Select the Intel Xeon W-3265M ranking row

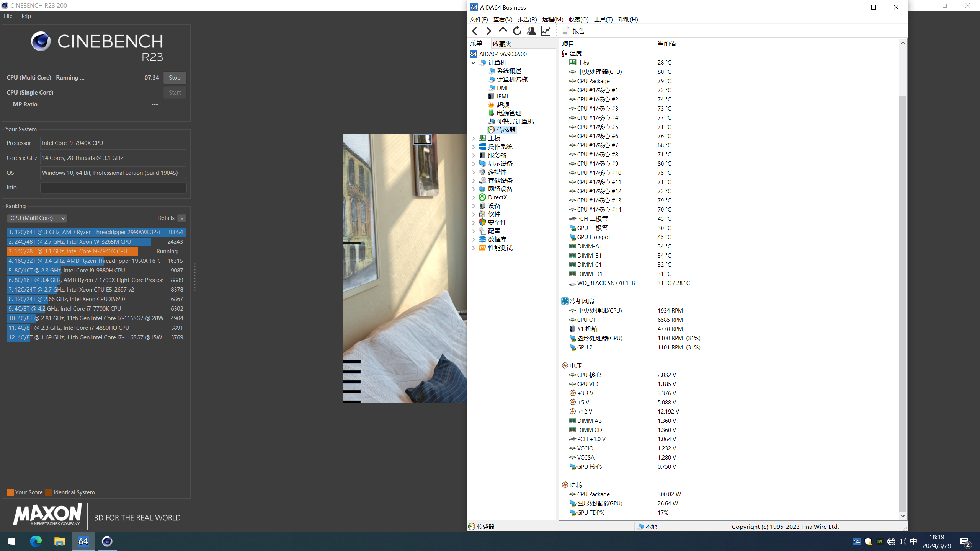point(96,242)
